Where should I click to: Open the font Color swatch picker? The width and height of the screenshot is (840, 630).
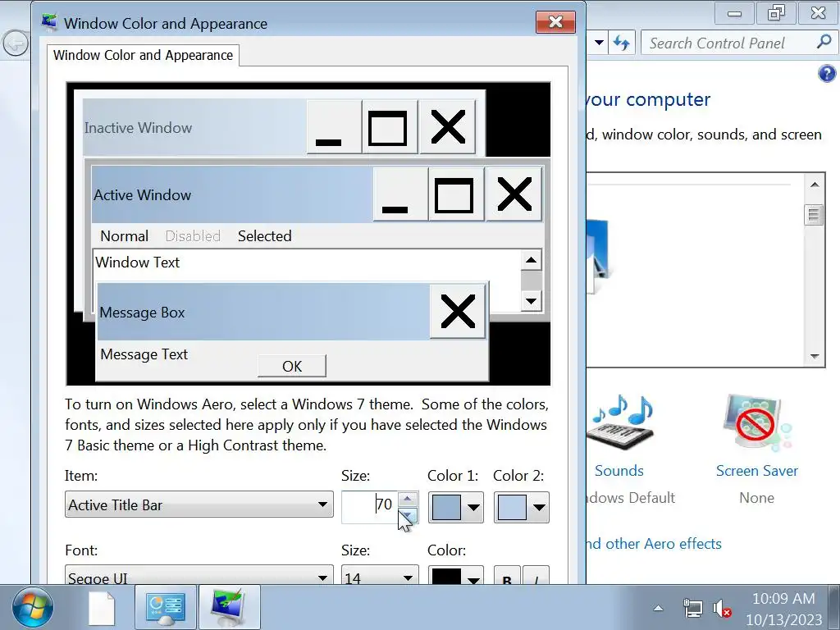click(x=456, y=575)
